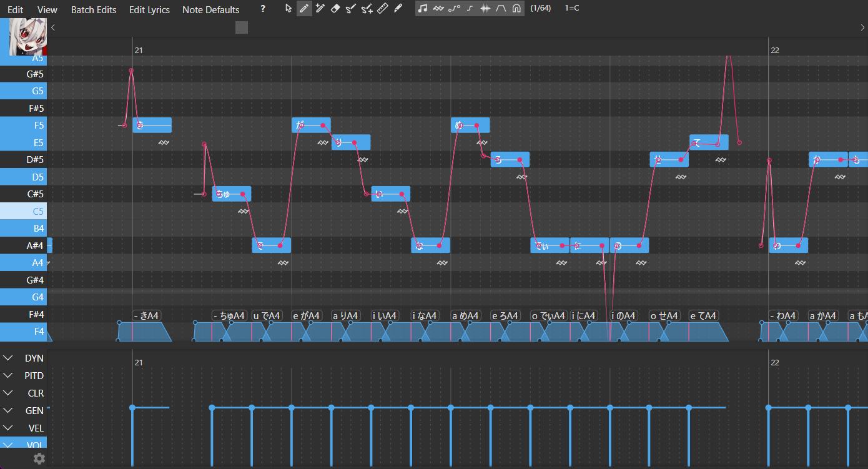
Task: Select the cursor selection tool
Action: pos(289,9)
